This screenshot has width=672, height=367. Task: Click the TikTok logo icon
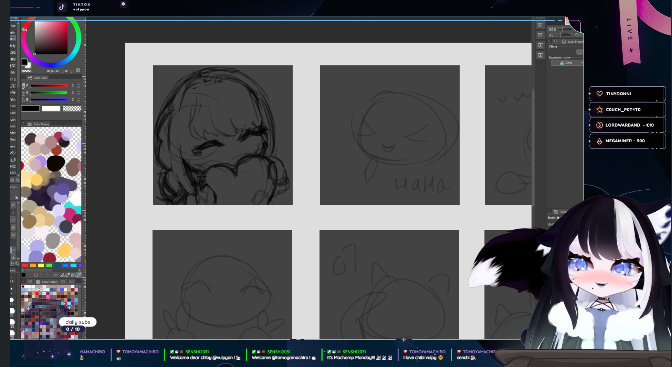(x=62, y=7)
